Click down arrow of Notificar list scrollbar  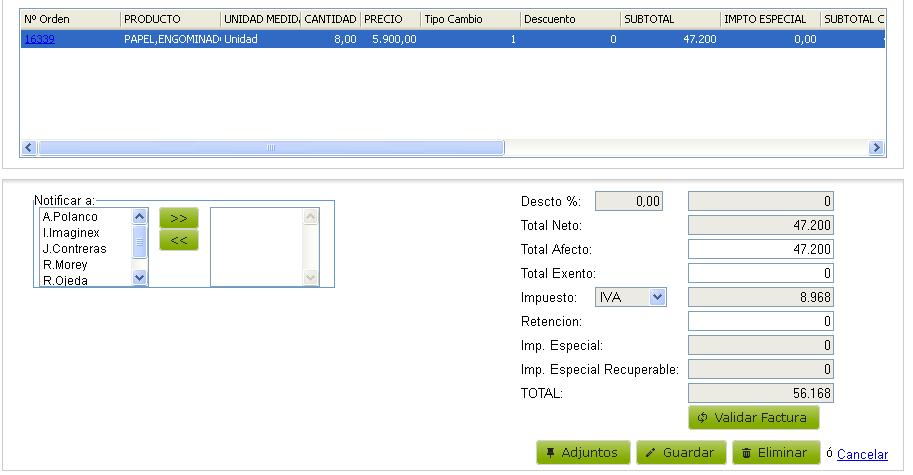(139, 278)
